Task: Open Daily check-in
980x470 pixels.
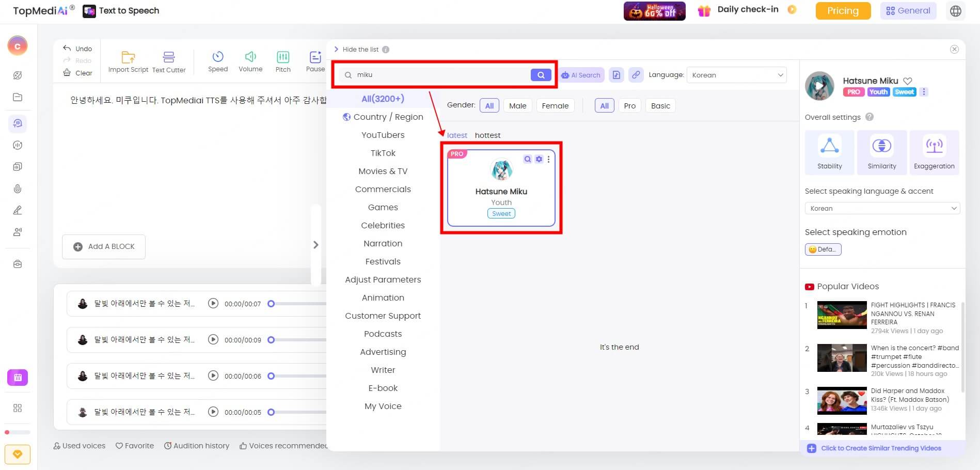Action: pyautogui.click(x=747, y=10)
